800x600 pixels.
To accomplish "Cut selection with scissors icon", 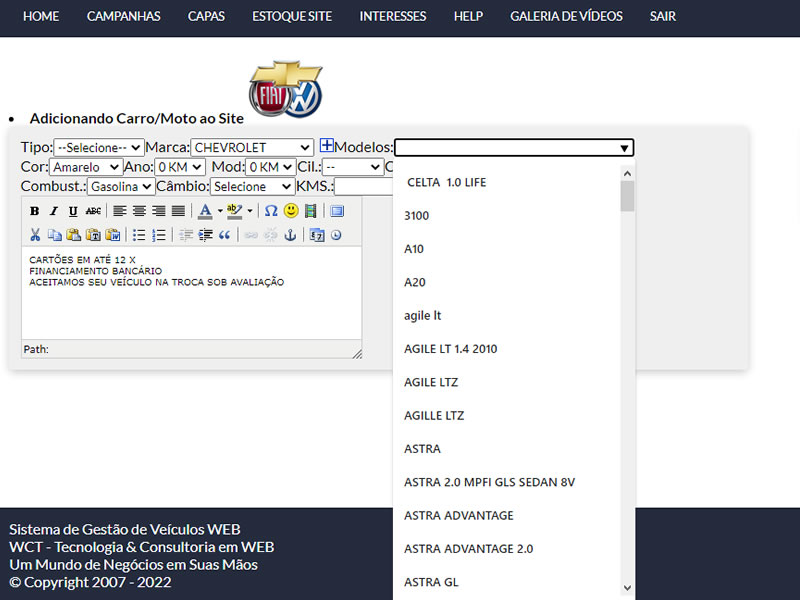I will pyautogui.click(x=35, y=235).
